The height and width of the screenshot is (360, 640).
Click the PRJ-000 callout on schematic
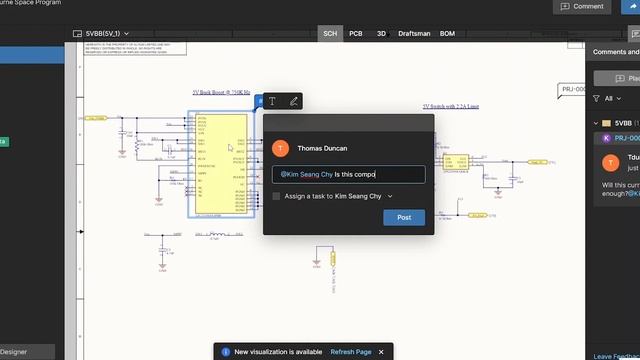click(x=571, y=90)
